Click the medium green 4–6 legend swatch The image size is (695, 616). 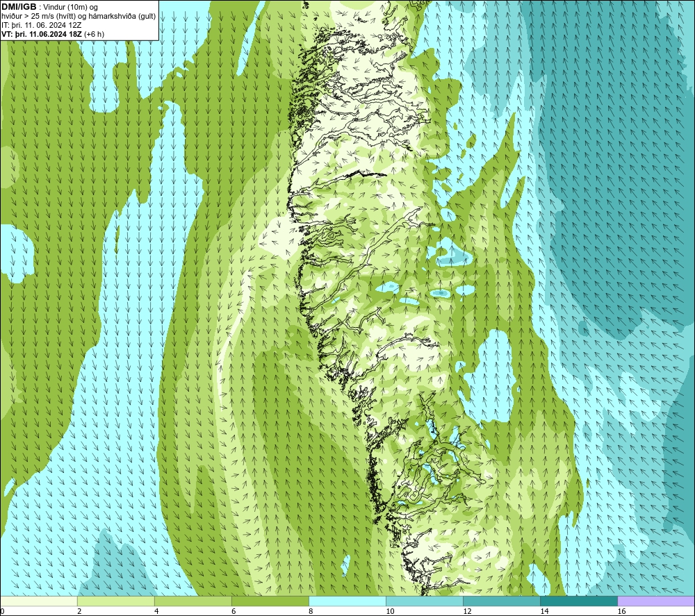point(193,601)
